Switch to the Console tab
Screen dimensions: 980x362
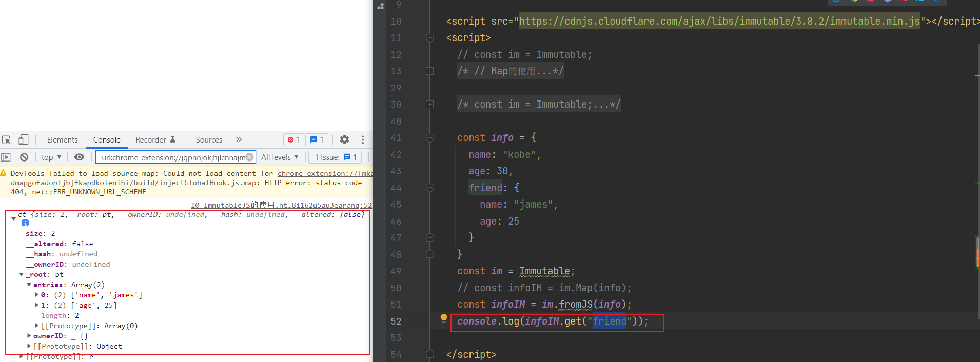[107, 139]
